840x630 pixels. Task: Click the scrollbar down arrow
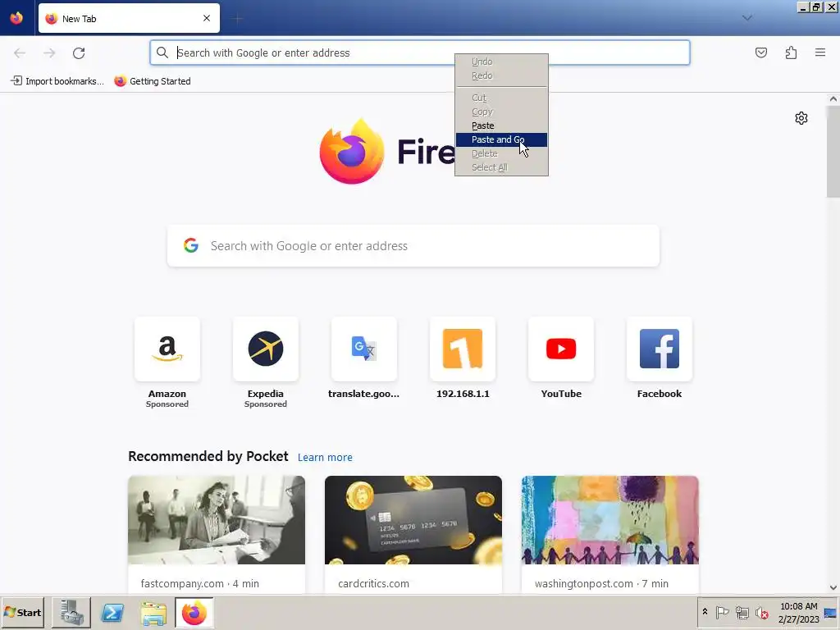click(833, 587)
